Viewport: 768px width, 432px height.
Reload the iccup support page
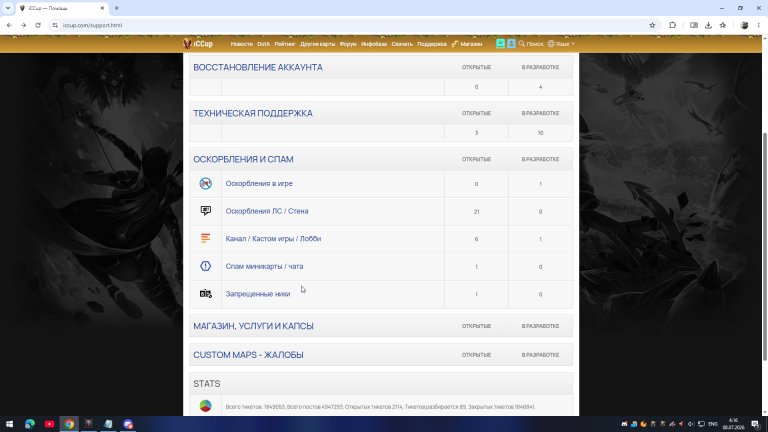click(x=38, y=25)
